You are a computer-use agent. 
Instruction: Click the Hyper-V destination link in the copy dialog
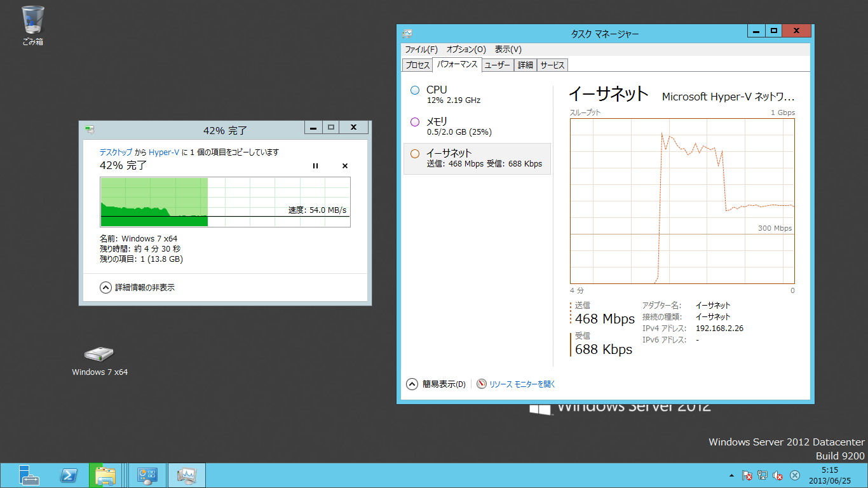pos(164,152)
